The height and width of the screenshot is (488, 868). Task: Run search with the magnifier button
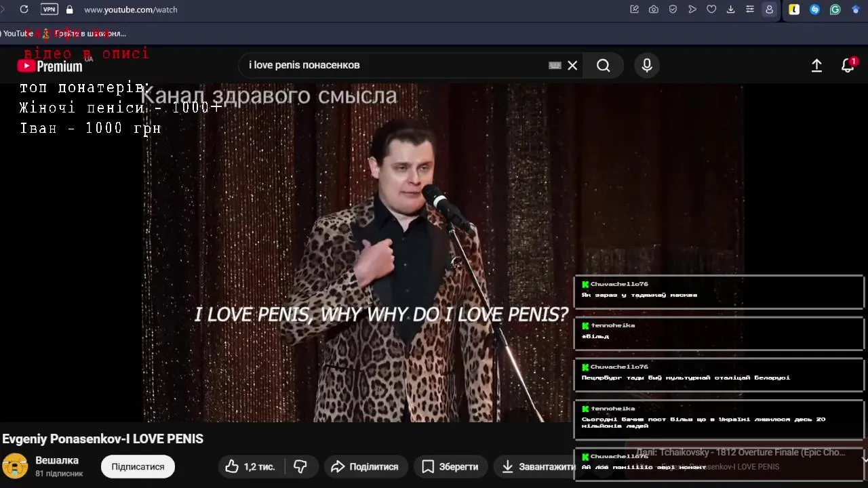pyautogui.click(x=604, y=65)
